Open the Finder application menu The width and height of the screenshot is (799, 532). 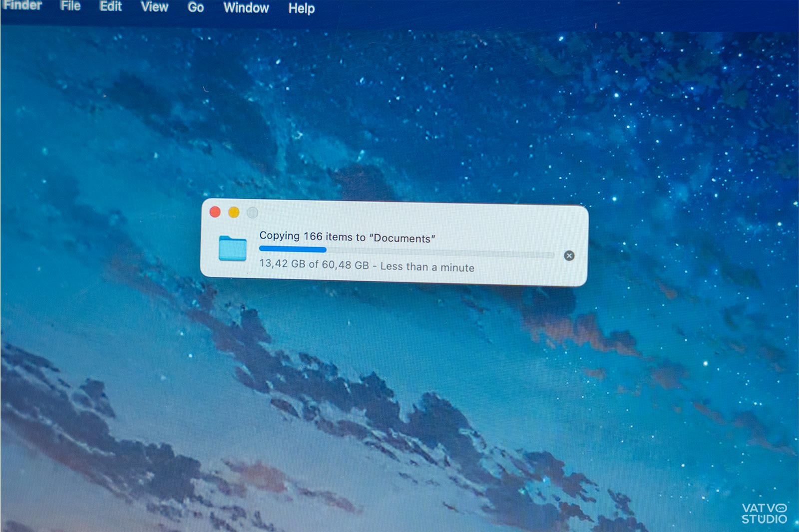pyautogui.click(x=22, y=5)
